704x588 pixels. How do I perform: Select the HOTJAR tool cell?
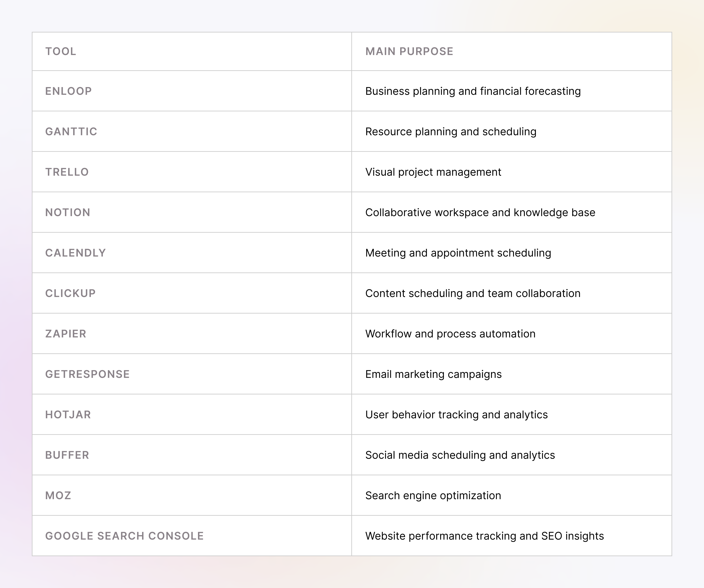pyautogui.click(x=192, y=414)
